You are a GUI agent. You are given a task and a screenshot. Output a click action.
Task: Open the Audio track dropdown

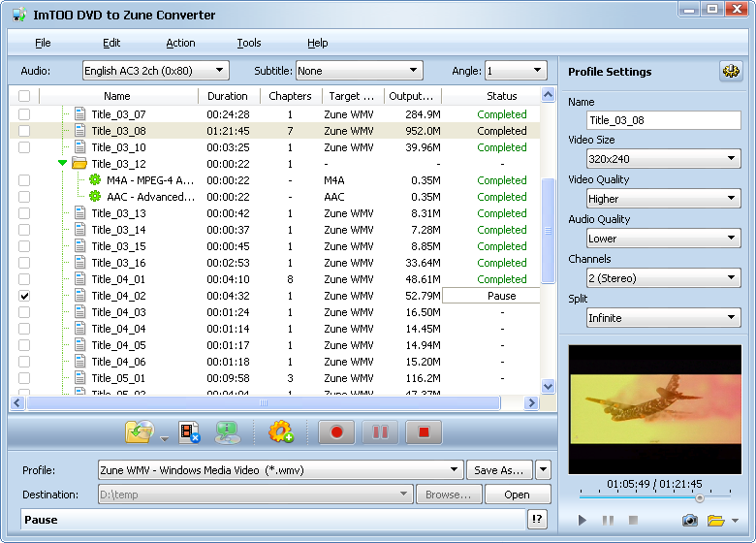[156, 71]
